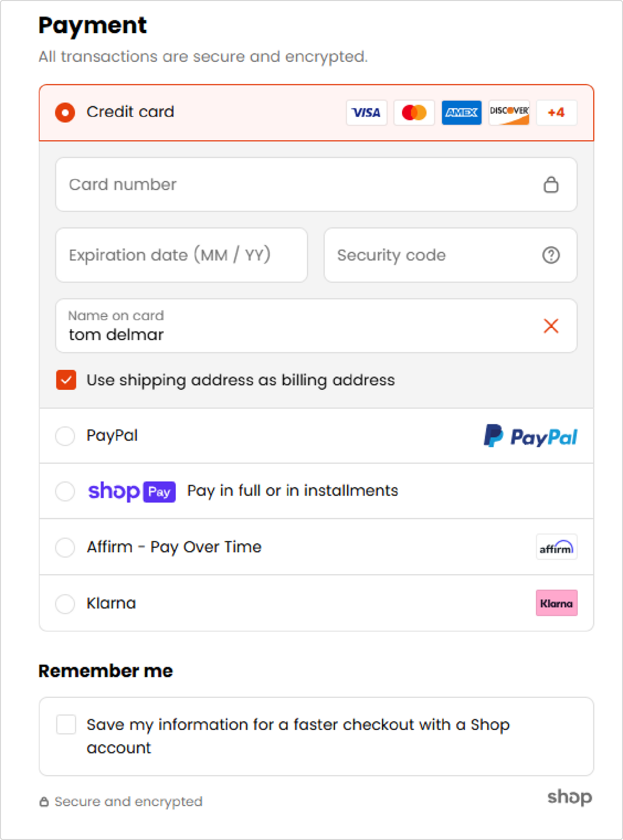
Task: Click the American Express card icon
Action: click(x=461, y=112)
